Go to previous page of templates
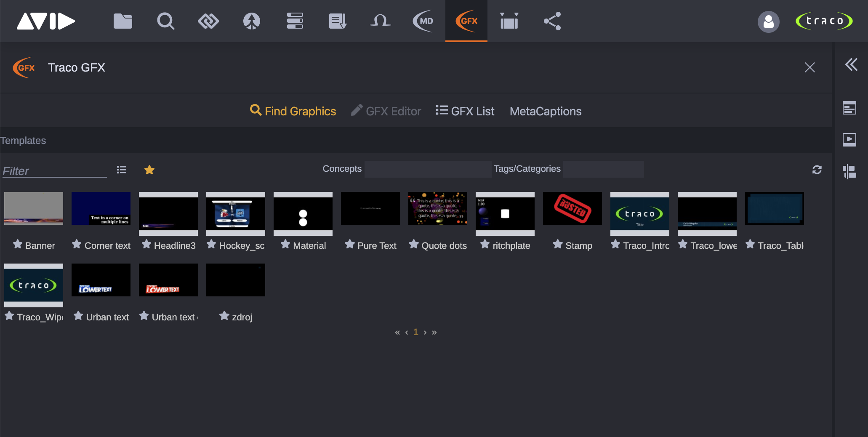The width and height of the screenshot is (868, 437). click(407, 333)
